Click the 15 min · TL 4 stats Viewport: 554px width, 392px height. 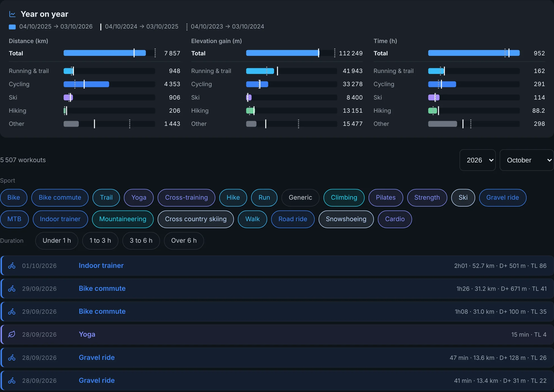(529, 334)
